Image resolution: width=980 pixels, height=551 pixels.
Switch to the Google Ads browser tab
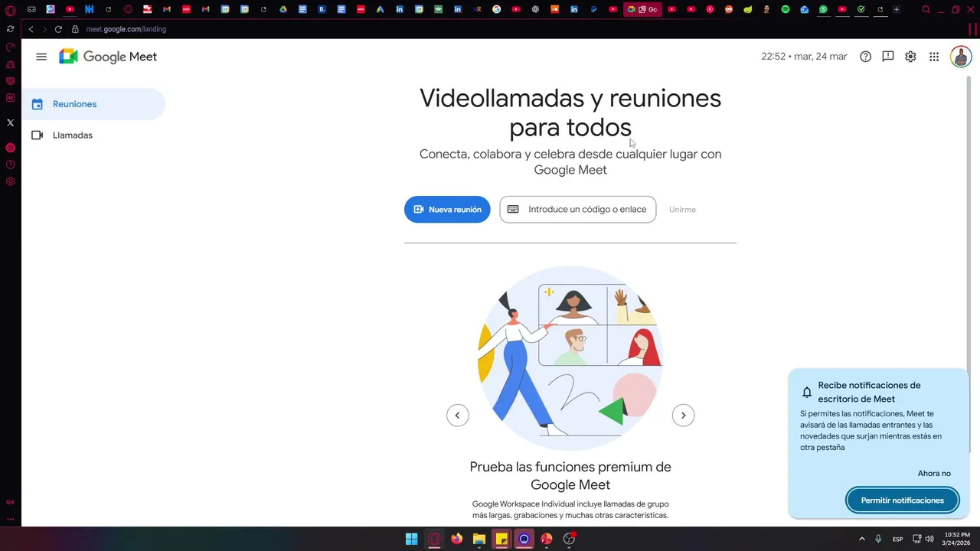(381, 9)
